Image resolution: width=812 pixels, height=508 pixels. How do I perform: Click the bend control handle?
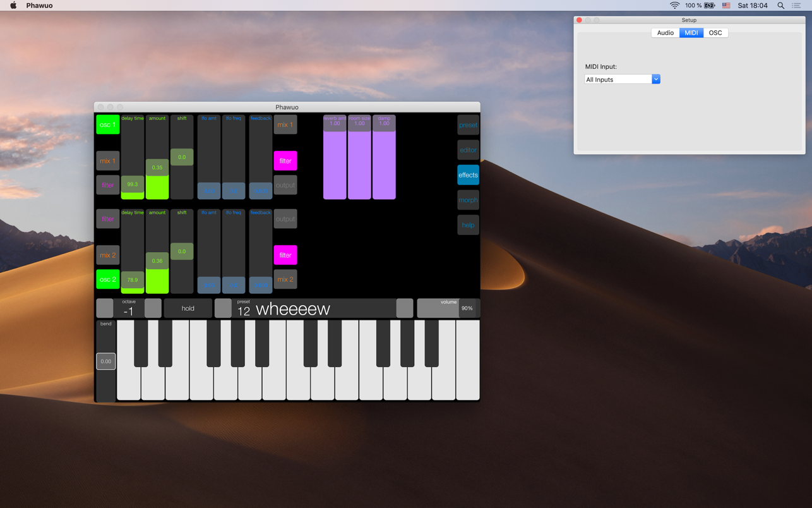coord(106,361)
